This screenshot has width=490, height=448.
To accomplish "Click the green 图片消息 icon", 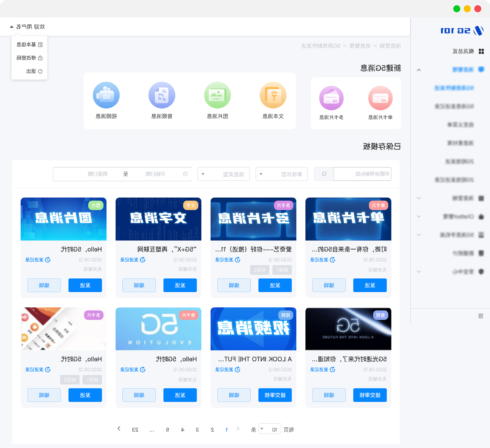I will tap(217, 95).
